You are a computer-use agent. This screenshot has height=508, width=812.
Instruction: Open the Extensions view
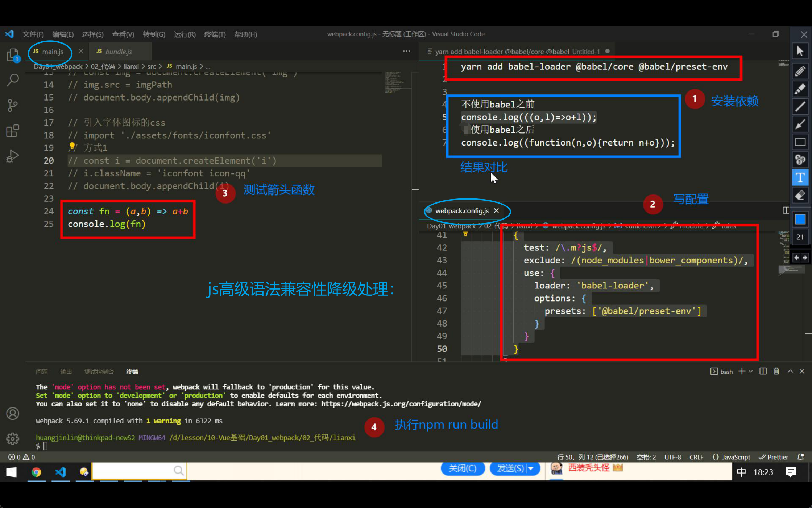[x=13, y=131]
